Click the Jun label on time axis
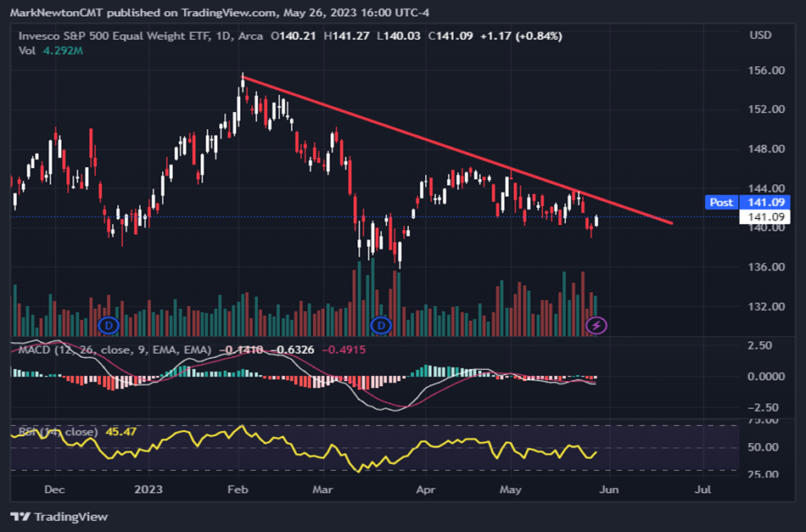 coord(608,490)
